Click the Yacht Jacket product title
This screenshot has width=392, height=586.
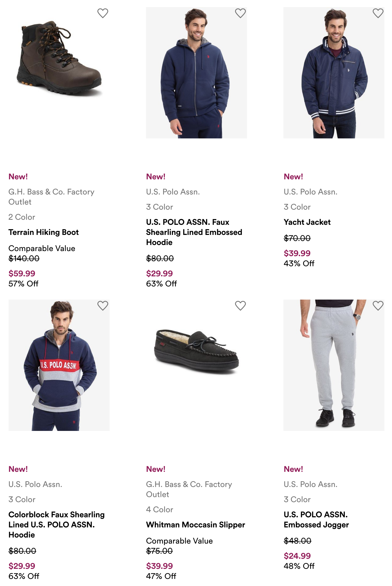307,222
